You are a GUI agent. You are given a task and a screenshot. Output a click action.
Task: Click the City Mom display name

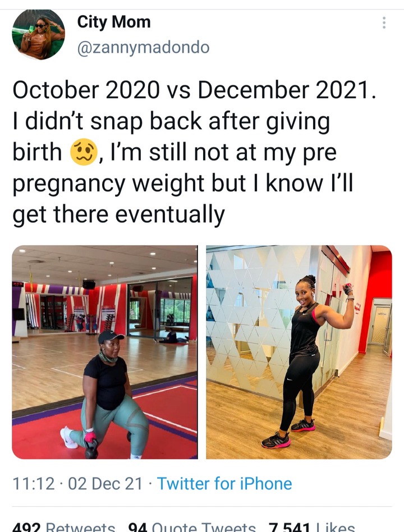(114, 22)
